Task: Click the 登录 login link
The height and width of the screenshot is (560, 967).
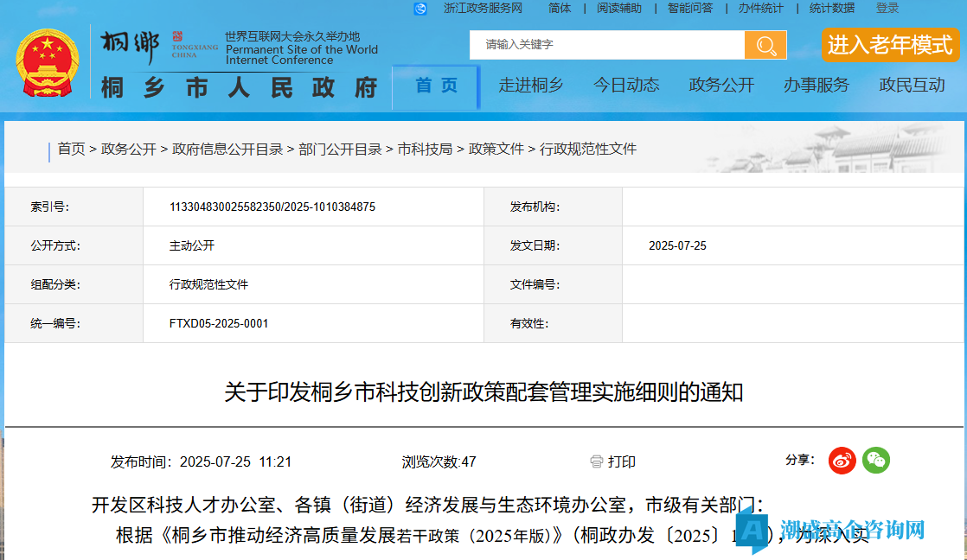Action: (x=887, y=9)
